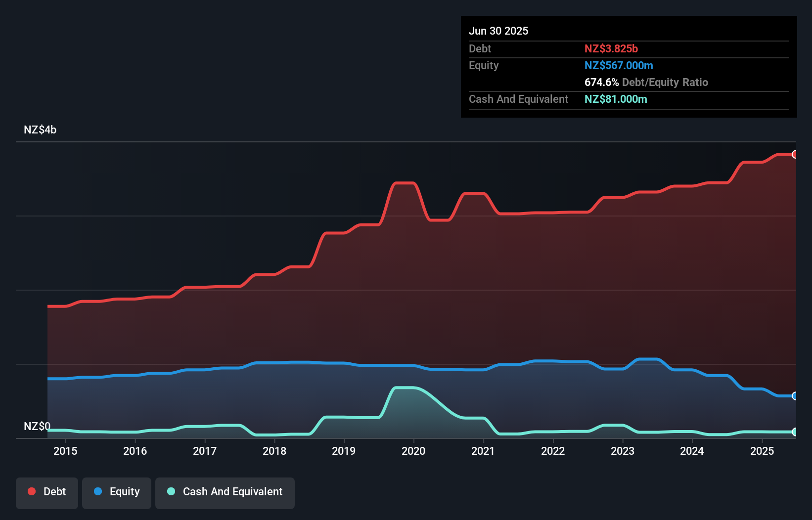Toggle the Debt series visibility
This screenshot has height=520, width=812.
[x=47, y=491]
